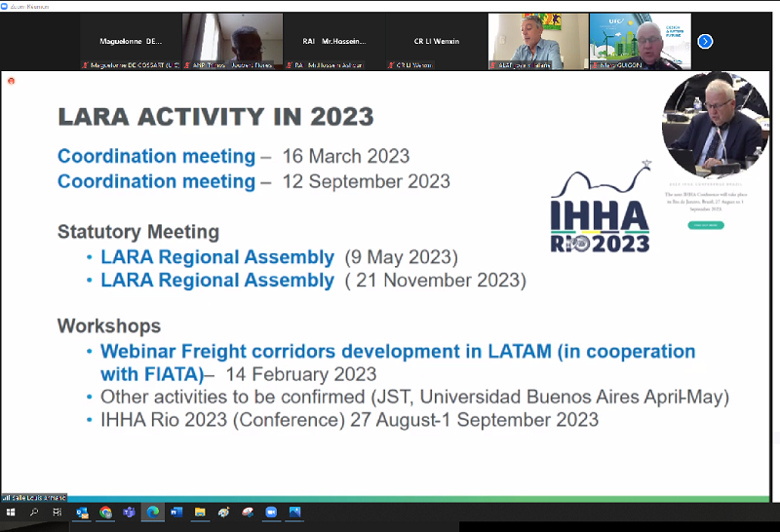Viewport: 780px width, 532px height.
Task: Open the taskbar app right of File Explorer
Action: (224, 513)
